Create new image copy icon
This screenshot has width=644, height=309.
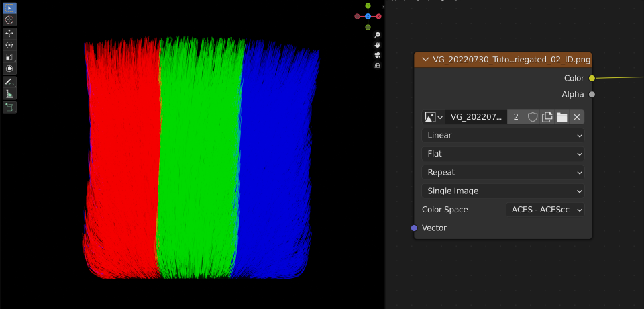coord(547,118)
